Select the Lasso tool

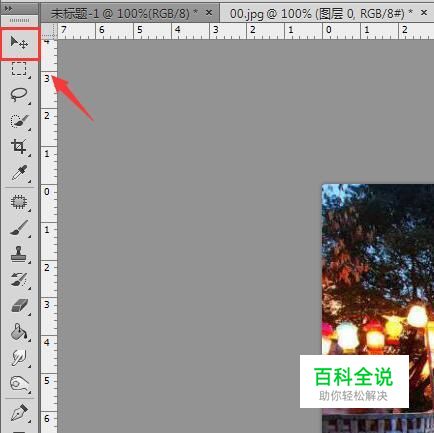pyautogui.click(x=19, y=95)
